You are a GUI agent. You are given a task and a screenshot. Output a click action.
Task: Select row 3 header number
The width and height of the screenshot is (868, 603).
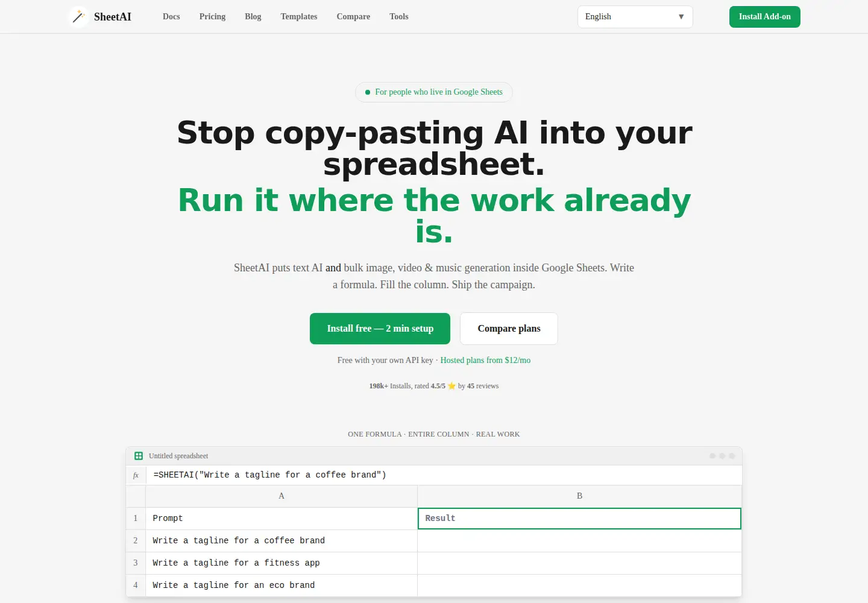(136, 563)
